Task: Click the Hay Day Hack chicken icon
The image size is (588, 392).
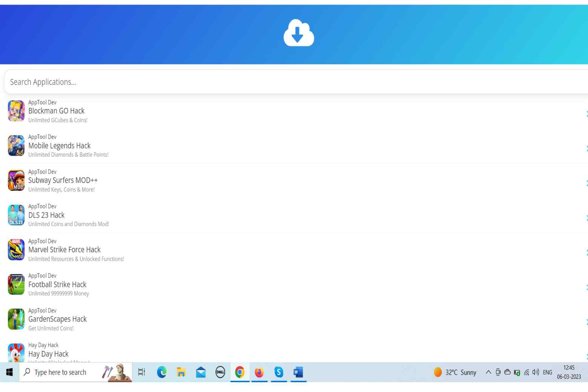Action: pos(16,353)
